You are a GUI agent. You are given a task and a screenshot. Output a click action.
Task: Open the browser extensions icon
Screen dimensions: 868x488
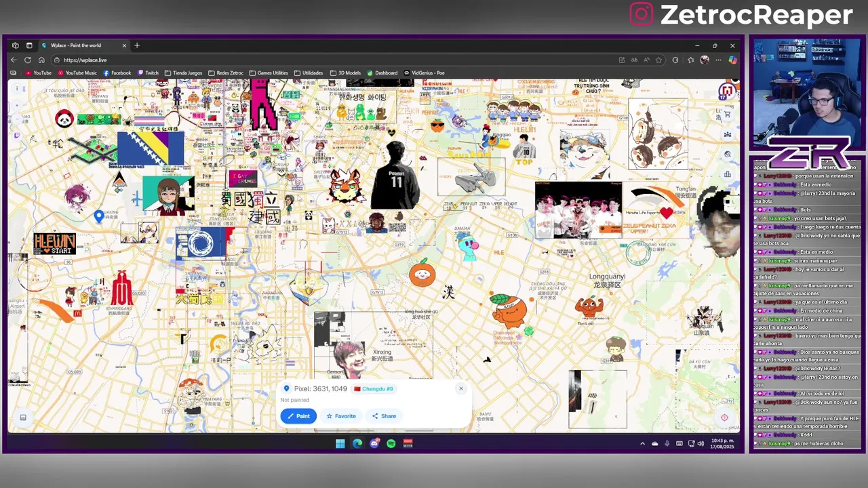tap(675, 60)
